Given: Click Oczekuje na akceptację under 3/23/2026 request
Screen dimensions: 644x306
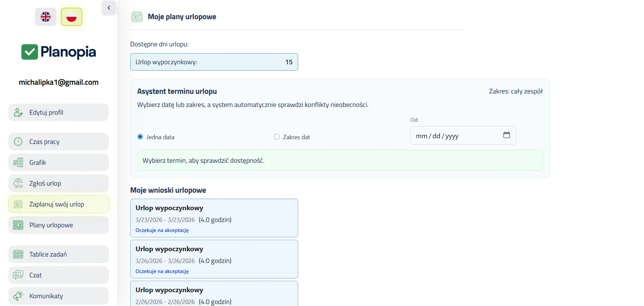Looking at the screenshot, I should point(162,230).
